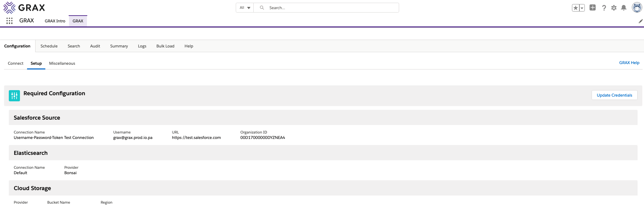The width and height of the screenshot is (644, 205).
Task: Select Elasticsearch connection name 'Default'
Action: (x=21, y=173)
